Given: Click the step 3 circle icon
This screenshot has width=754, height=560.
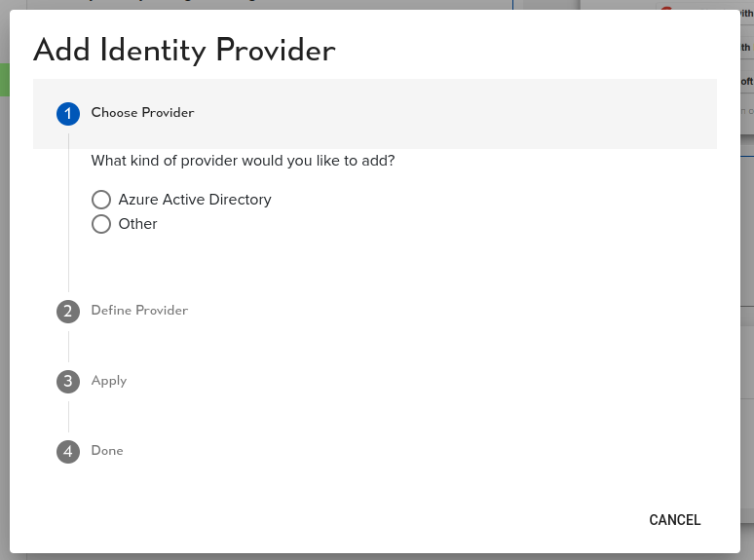Looking at the screenshot, I should pos(68,382).
